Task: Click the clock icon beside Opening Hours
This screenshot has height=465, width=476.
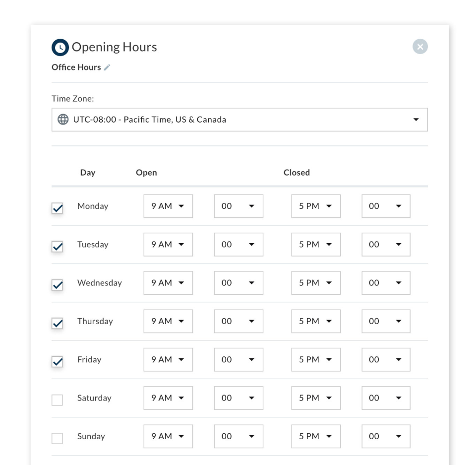Action: coord(60,47)
